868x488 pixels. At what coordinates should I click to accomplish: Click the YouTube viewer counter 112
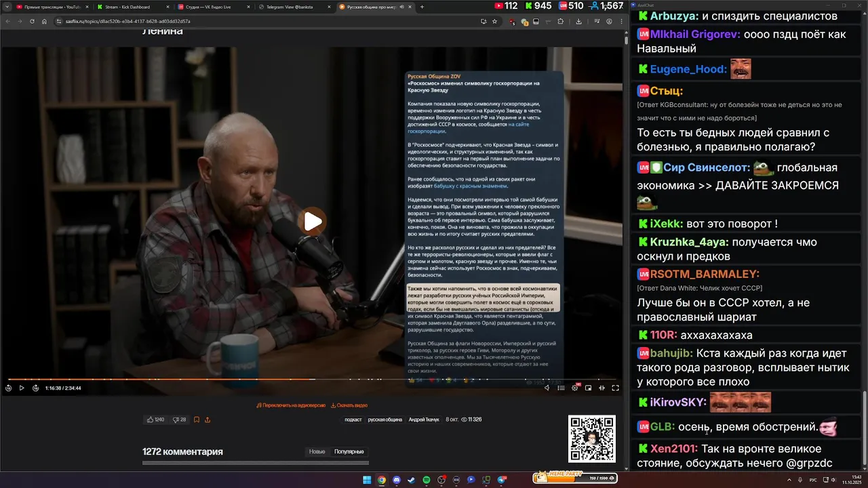(x=507, y=6)
